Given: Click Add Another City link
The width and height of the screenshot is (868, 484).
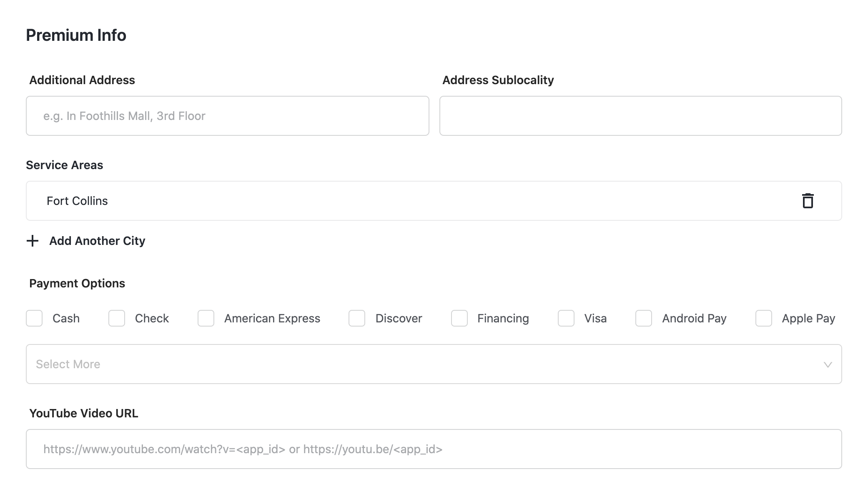Looking at the screenshot, I should click(97, 241).
